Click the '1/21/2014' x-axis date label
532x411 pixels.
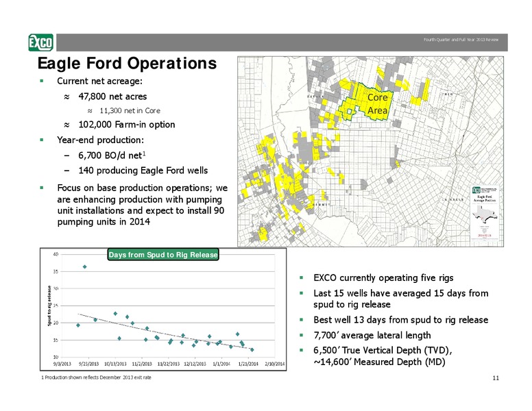pos(248,364)
